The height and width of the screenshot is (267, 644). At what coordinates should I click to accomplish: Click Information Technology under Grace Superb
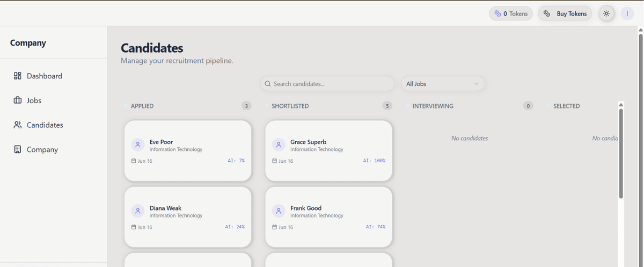click(x=317, y=149)
